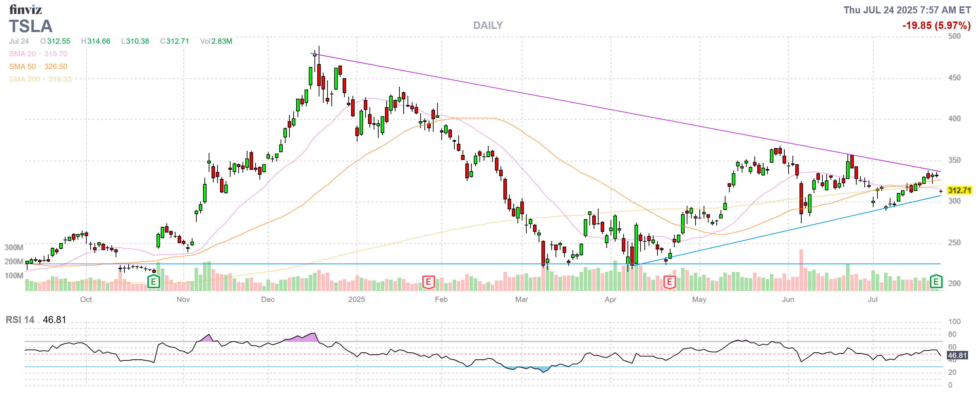980x396 pixels.
Task: Click the 2025 label on the time axis
Action: point(356,299)
